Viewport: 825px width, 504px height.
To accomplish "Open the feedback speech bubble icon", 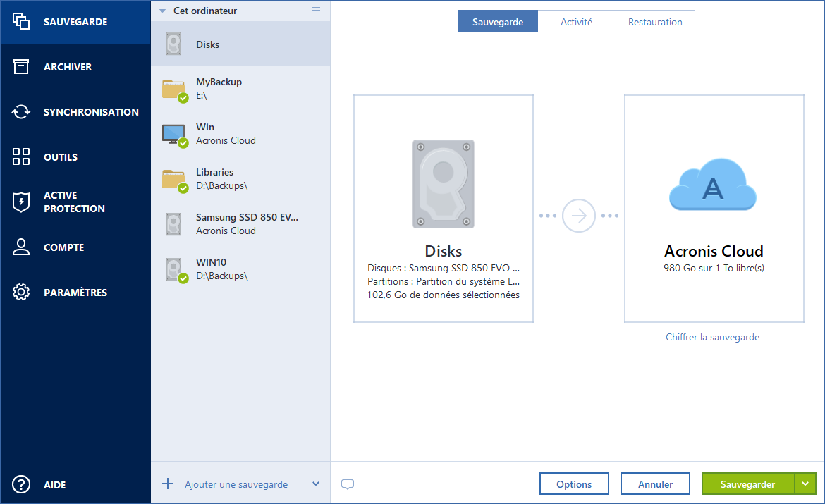I will click(x=347, y=484).
